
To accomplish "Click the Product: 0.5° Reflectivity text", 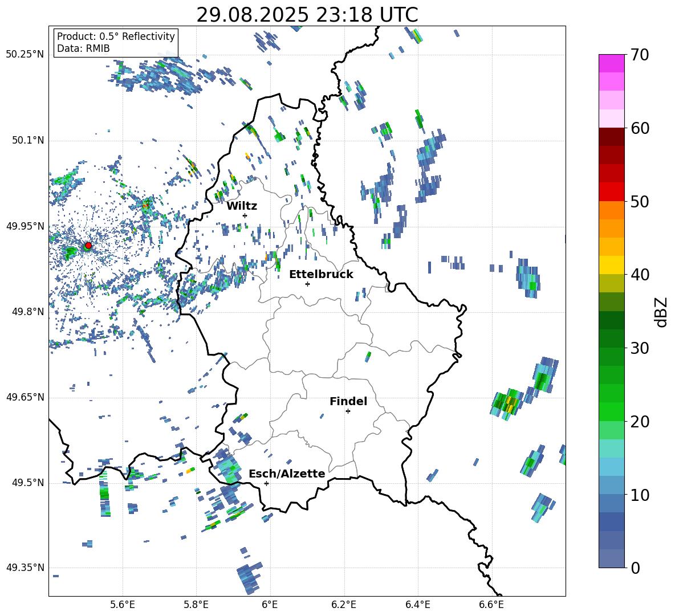I will pos(116,36).
